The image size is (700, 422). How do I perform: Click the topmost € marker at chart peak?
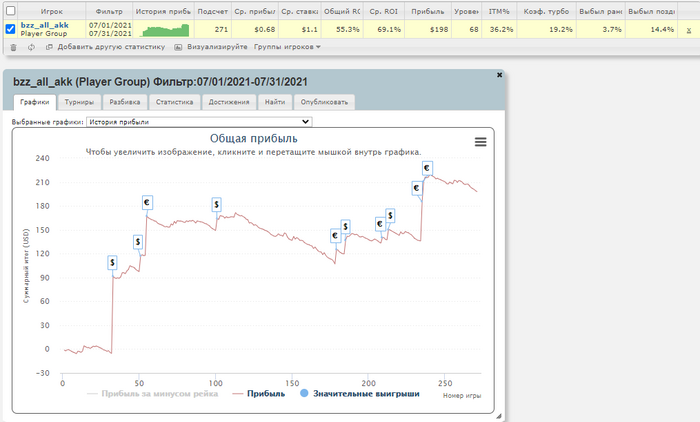click(x=427, y=168)
